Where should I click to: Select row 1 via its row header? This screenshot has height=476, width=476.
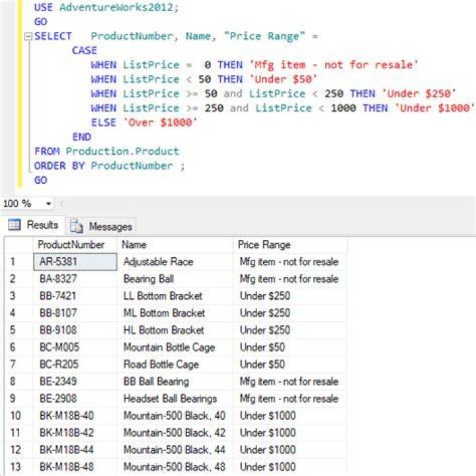point(19,262)
